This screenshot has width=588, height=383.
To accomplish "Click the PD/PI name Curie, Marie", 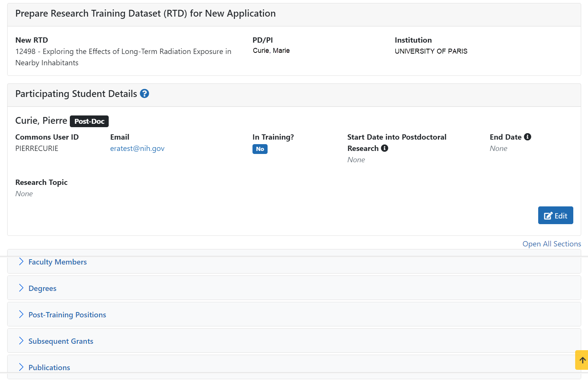I will coord(271,51).
